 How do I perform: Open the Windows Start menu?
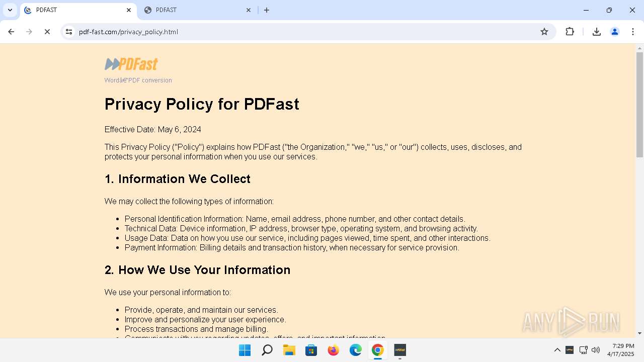[x=245, y=350]
